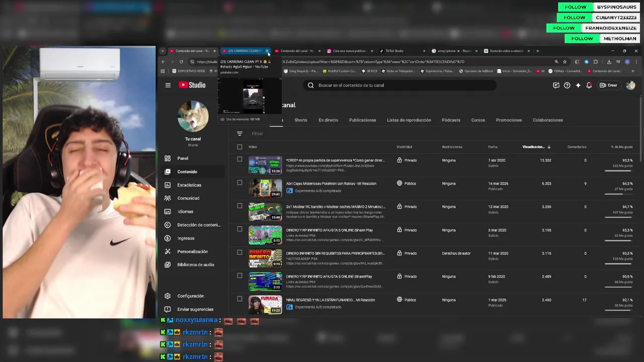Open the YouTube Studio hamburger menu
This screenshot has width=644, height=362.
click(x=168, y=85)
